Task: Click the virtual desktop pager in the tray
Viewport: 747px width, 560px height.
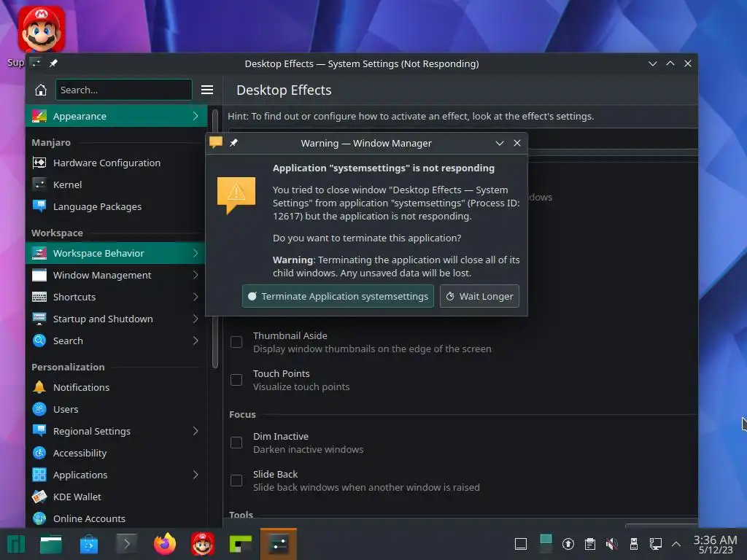Action: [x=546, y=544]
